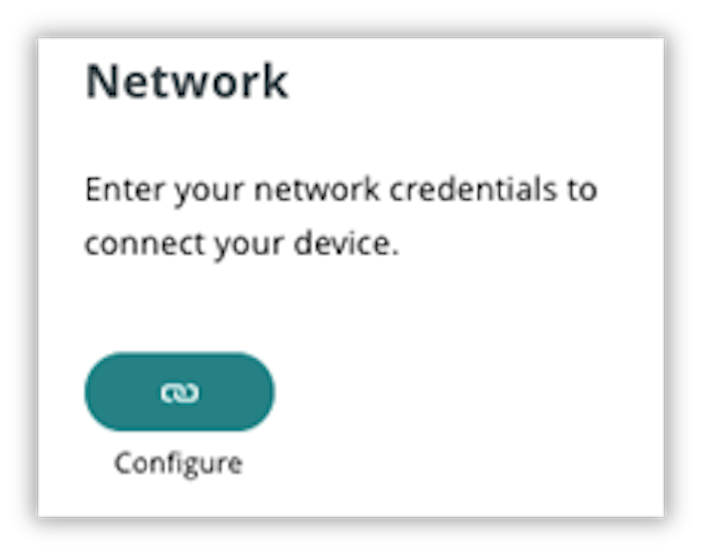Click the network credentials description text
The height and width of the screenshot is (555, 702).
(x=341, y=217)
